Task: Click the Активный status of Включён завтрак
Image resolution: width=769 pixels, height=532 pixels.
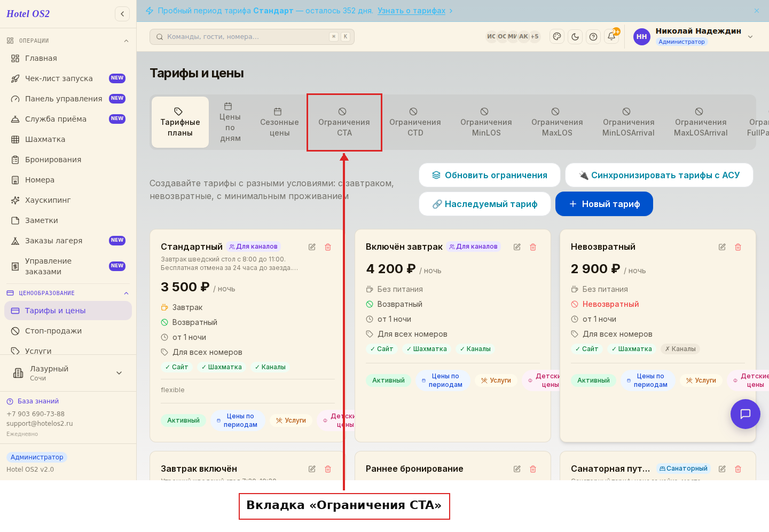Action: click(x=388, y=380)
